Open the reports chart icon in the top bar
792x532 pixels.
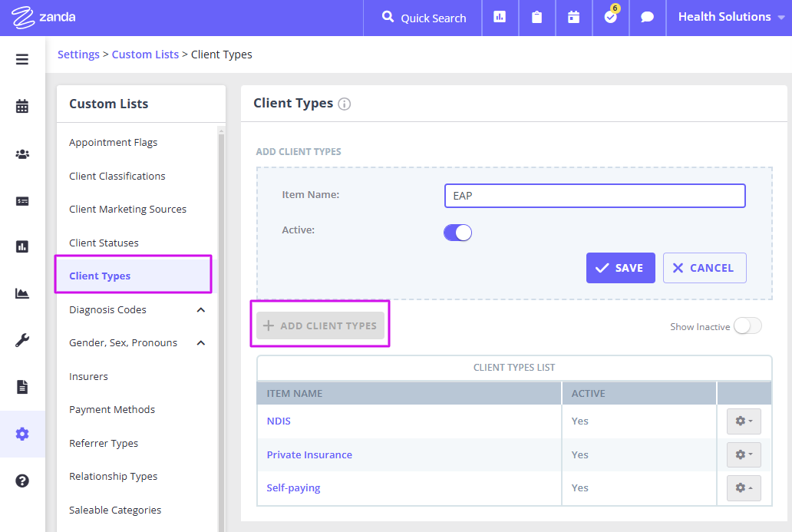pos(500,17)
